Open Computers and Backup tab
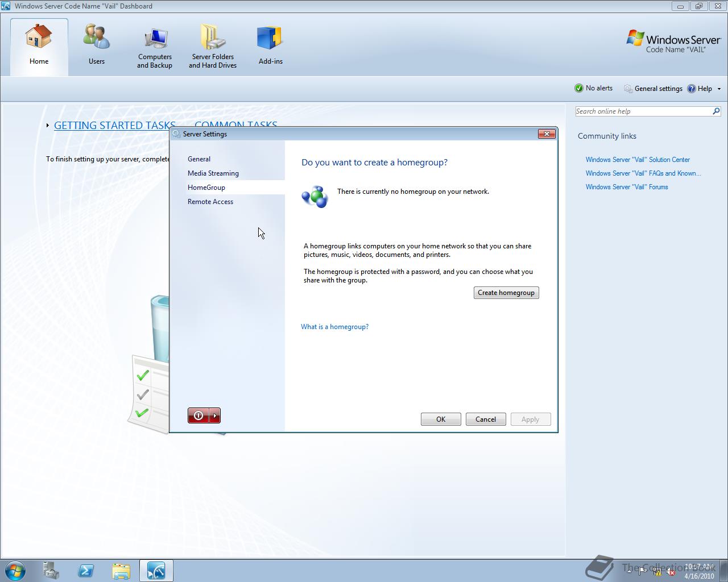The width and height of the screenshot is (728, 582). point(155,47)
